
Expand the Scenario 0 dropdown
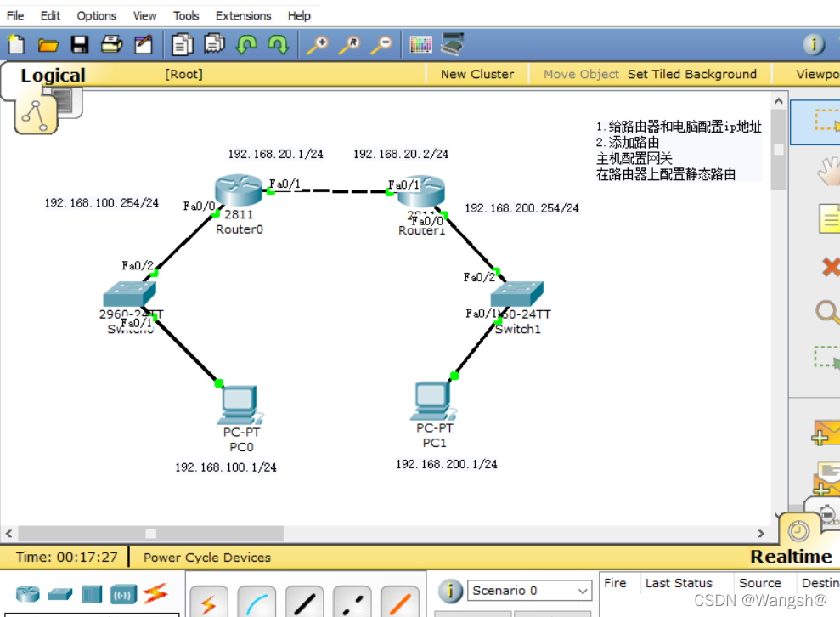coord(583,591)
